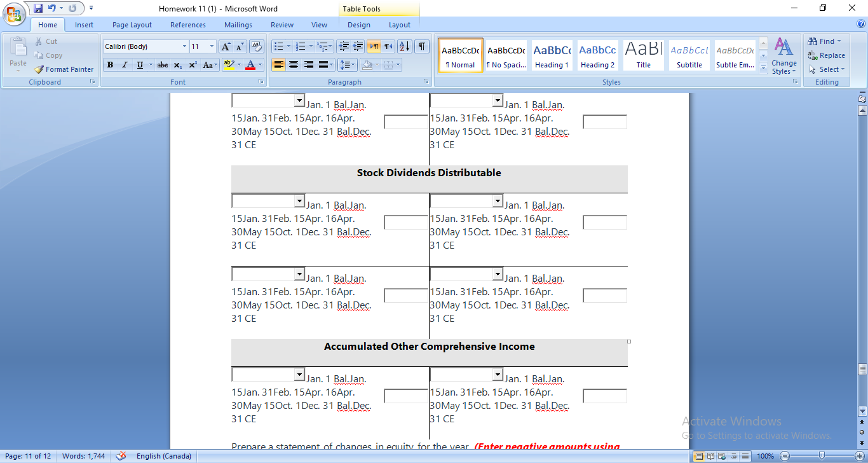Go to previous page browse button
Screen dimensions: 868x463
(x=862, y=423)
